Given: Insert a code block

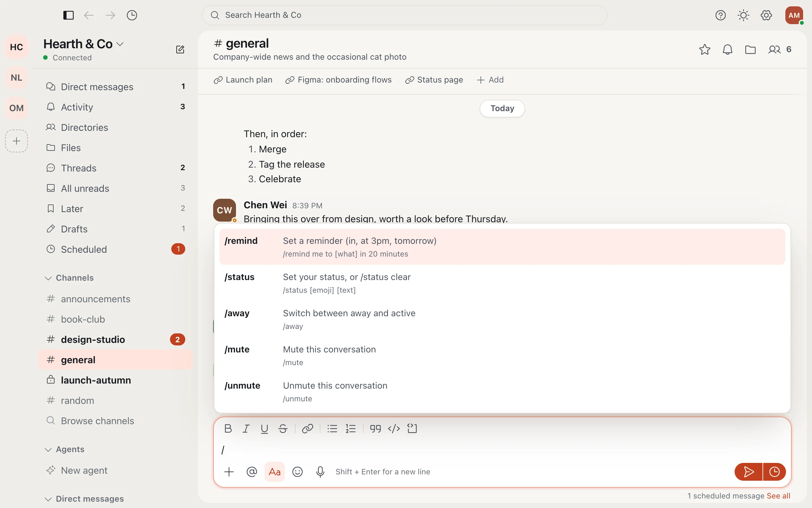Looking at the screenshot, I should [412, 428].
